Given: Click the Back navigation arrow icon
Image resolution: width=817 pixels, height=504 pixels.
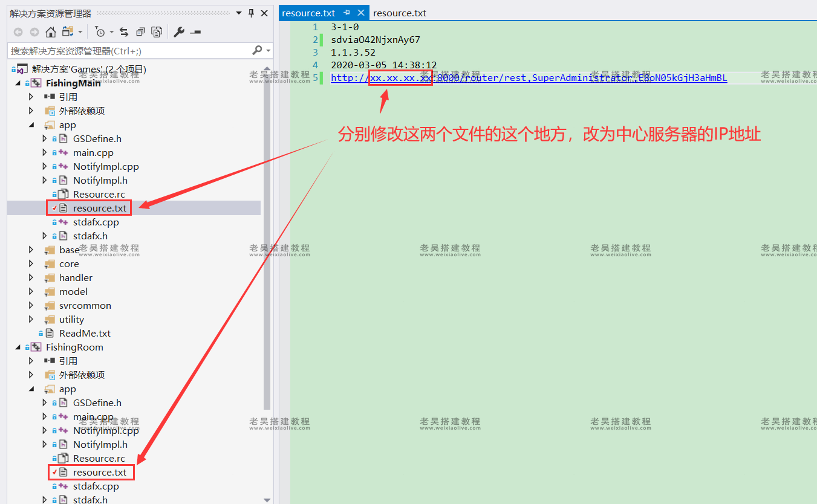Looking at the screenshot, I should [x=18, y=32].
